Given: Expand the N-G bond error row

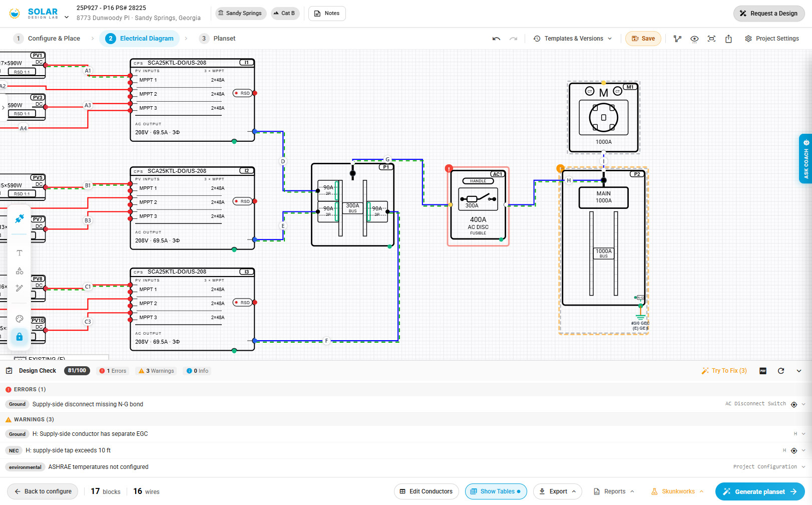Looking at the screenshot, I should pos(803,404).
